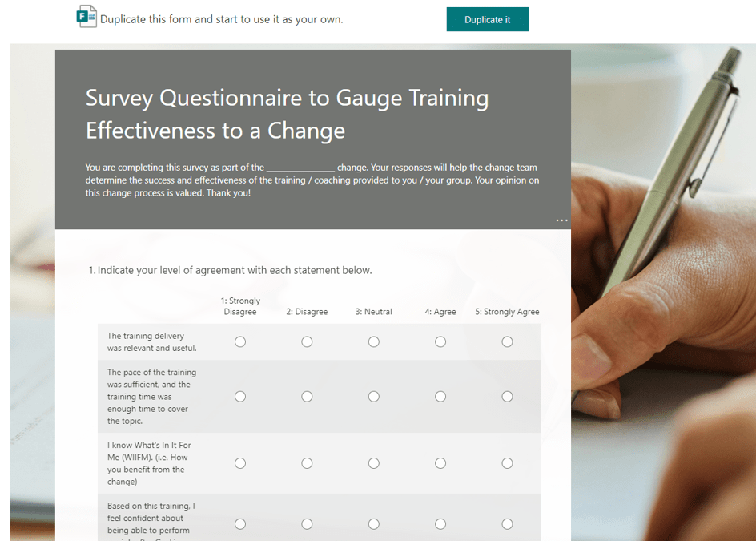Select Strongly Agree for training pace statement

(x=507, y=397)
